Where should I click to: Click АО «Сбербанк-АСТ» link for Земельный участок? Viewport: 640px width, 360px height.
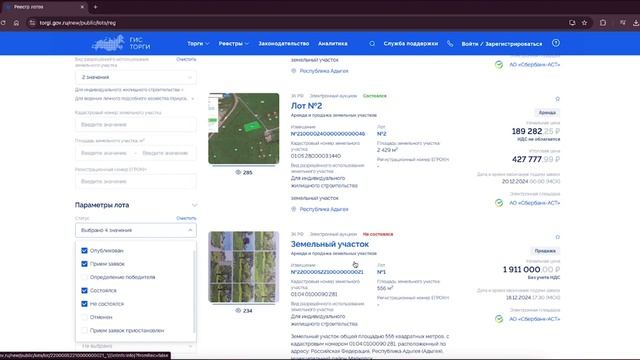pos(534,319)
